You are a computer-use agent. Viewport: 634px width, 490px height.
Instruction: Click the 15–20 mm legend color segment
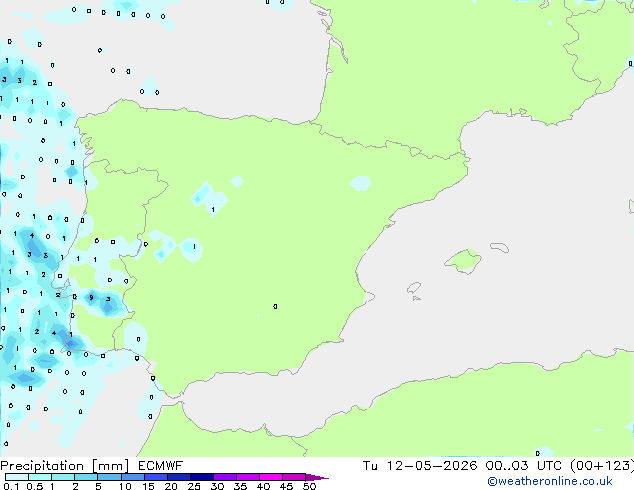coord(155,477)
